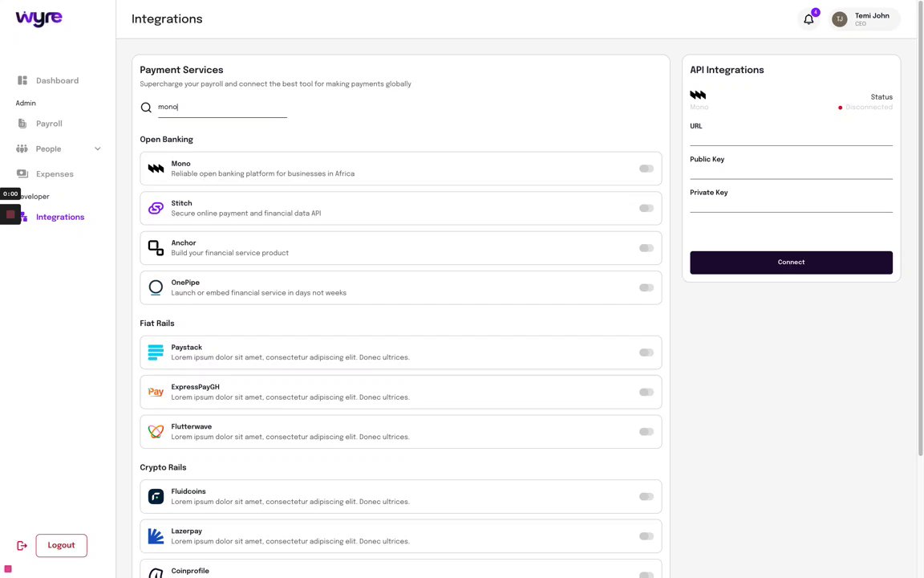Screen dimensions: 924x578
Task: Click the Lazerpay logo icon
Action: pyautogui.click(x=156, y=536)
